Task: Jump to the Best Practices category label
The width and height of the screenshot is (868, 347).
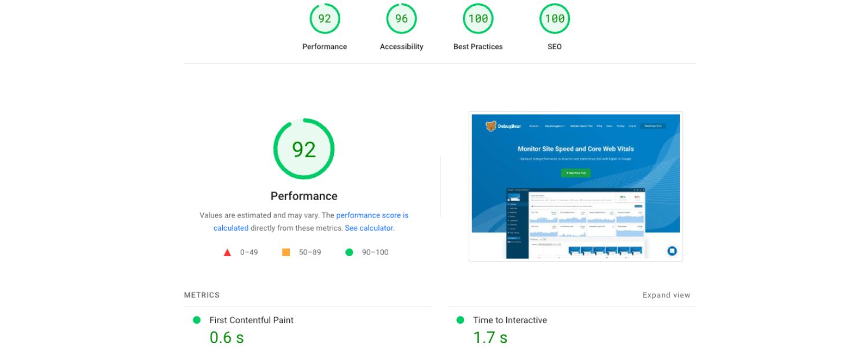Action: coord(478,47)
